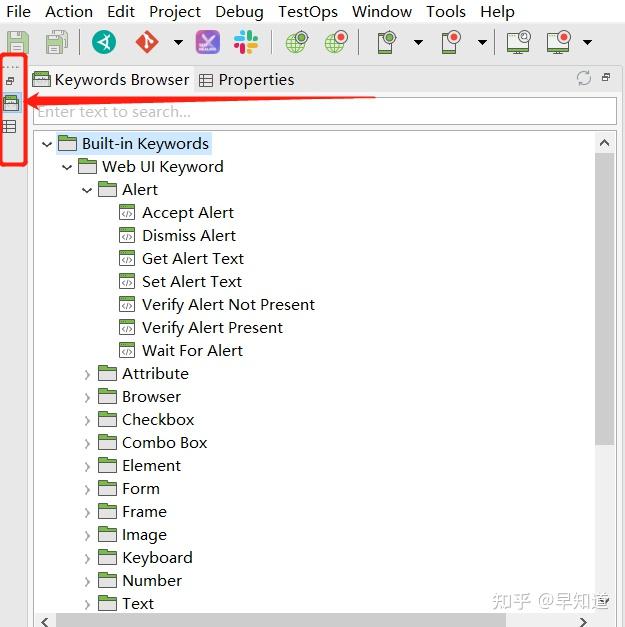Image resolution: width=625 pixels, height=627 pixels.
Task: Open the Help menu
Action: (497, 12)
